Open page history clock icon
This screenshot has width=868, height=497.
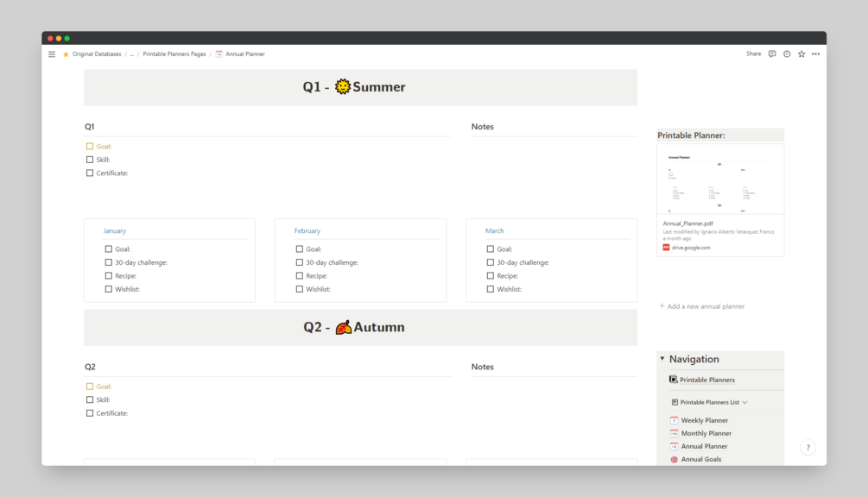pyautogui.click(x=787, y=54)
